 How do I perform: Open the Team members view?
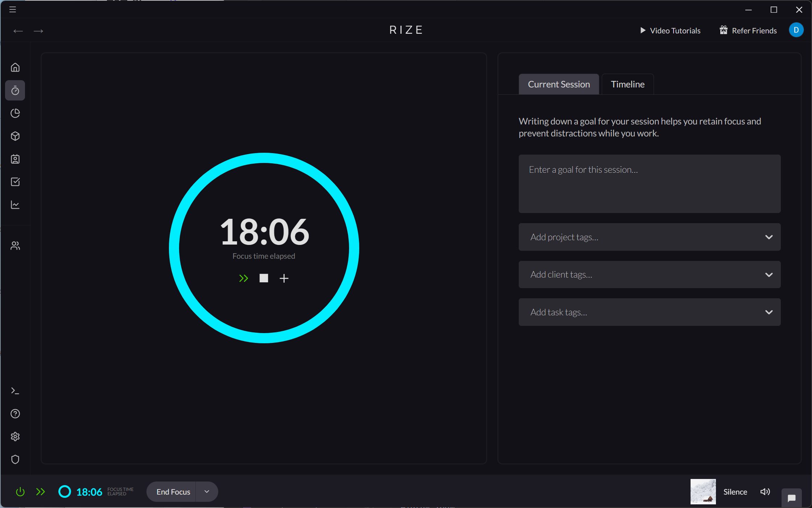click(x=15, y=245)
